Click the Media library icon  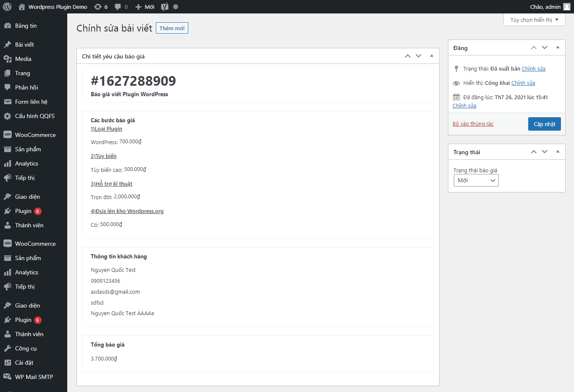coord(8,59)
